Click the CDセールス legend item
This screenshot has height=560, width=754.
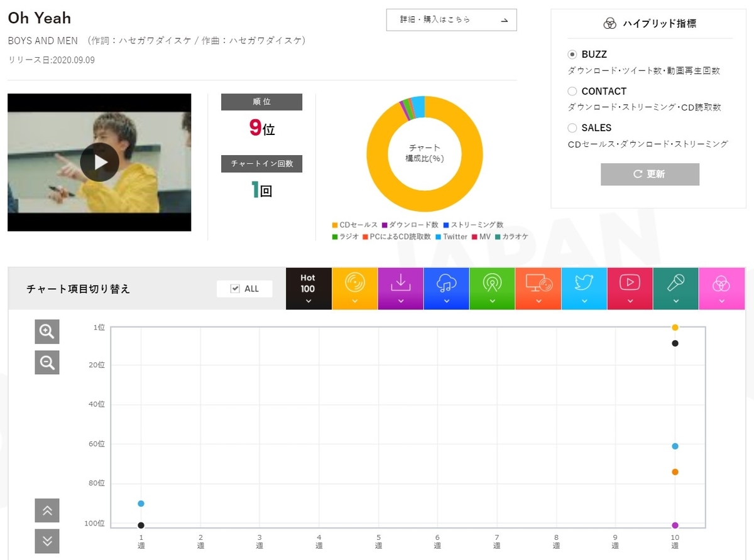pyautogui.click(x=354, y=225)
